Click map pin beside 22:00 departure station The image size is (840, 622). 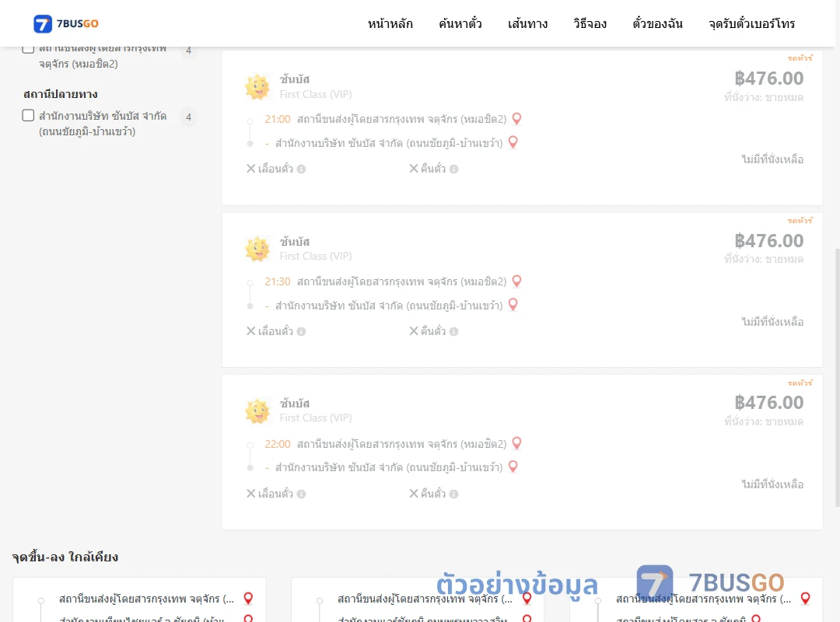(x=517, y=443)
